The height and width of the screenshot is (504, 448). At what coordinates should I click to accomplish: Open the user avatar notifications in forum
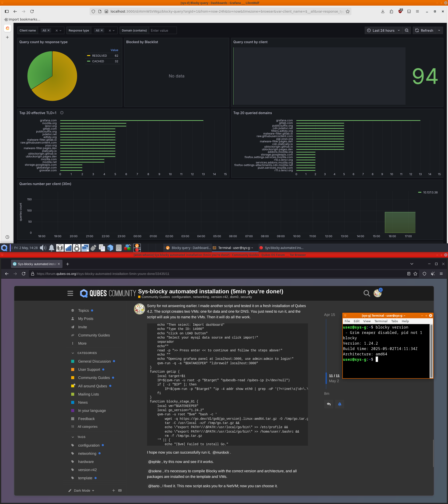click(x=378, y=293)
